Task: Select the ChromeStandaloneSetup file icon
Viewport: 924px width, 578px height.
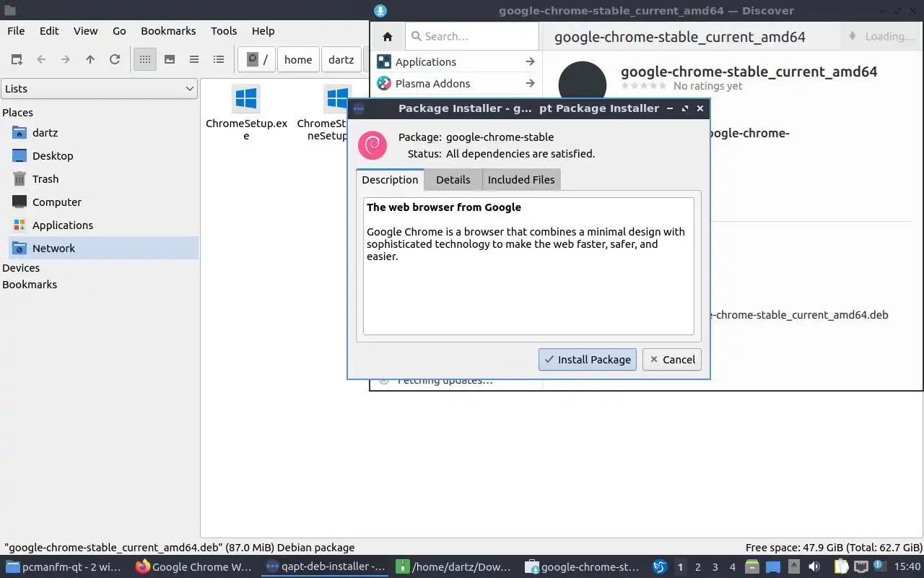Action: pyautogui.click(x=336, y=98)
